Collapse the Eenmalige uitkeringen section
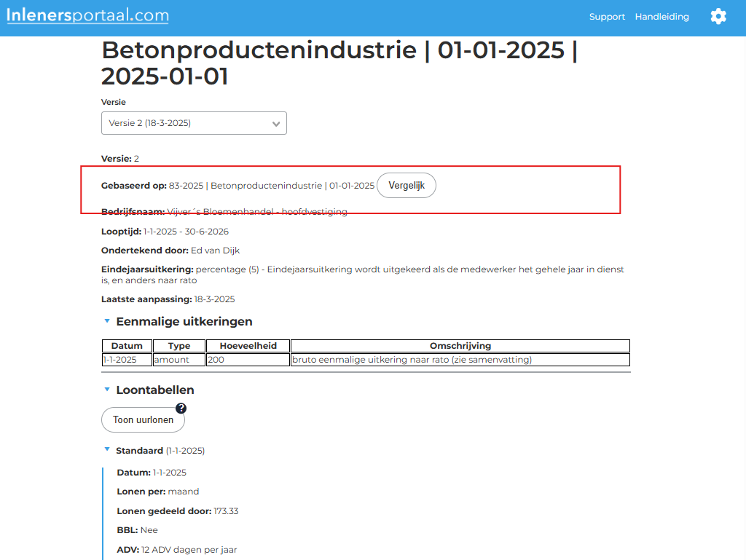 click(x=107, y=321)
